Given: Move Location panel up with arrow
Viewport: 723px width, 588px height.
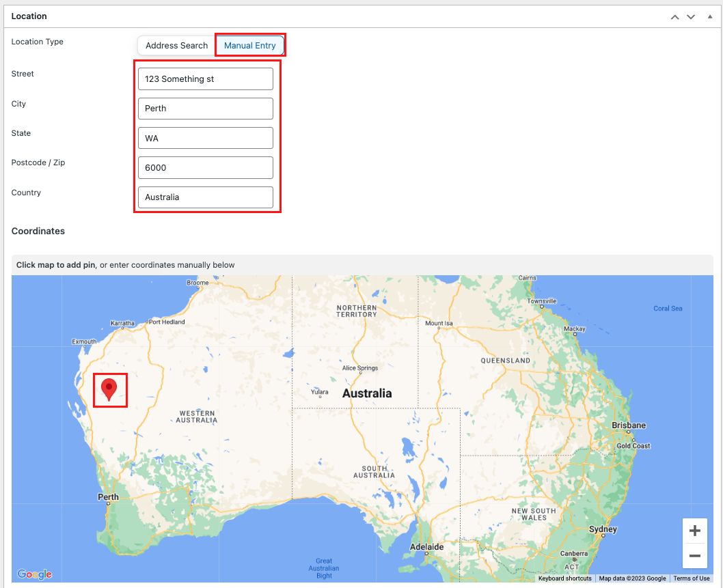Looking at the screenshot, I should tap(675, 16).
